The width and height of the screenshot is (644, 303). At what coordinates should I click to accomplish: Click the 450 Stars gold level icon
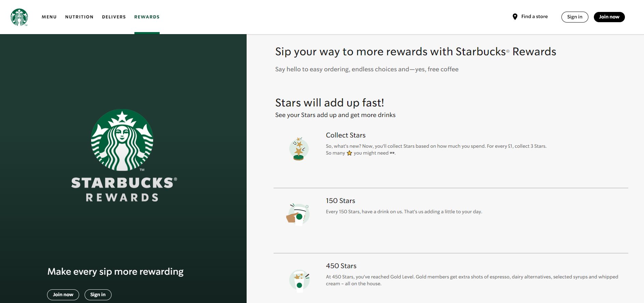(299, 280)
